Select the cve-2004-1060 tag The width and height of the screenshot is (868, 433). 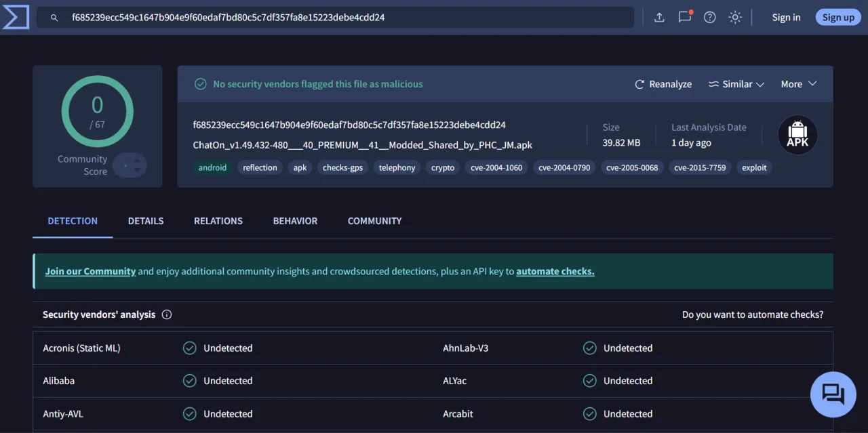[496, 167]
